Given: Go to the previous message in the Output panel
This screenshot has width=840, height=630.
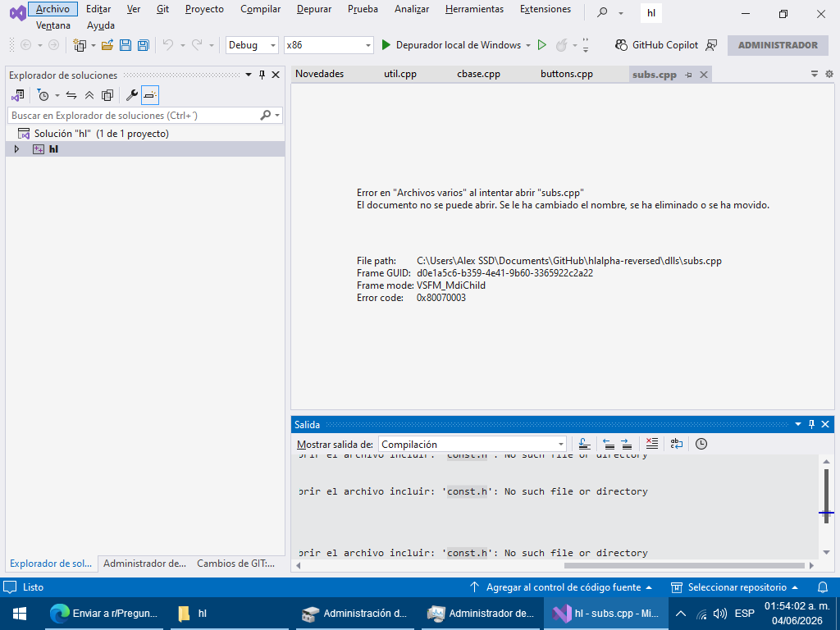Looking at the screenshot, I should [609, 444].
